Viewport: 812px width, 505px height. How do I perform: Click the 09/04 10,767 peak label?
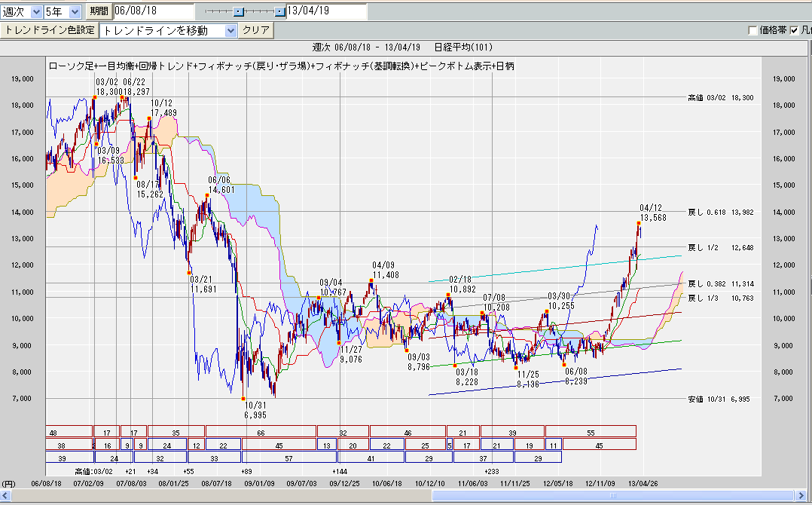tap(332, 287)
